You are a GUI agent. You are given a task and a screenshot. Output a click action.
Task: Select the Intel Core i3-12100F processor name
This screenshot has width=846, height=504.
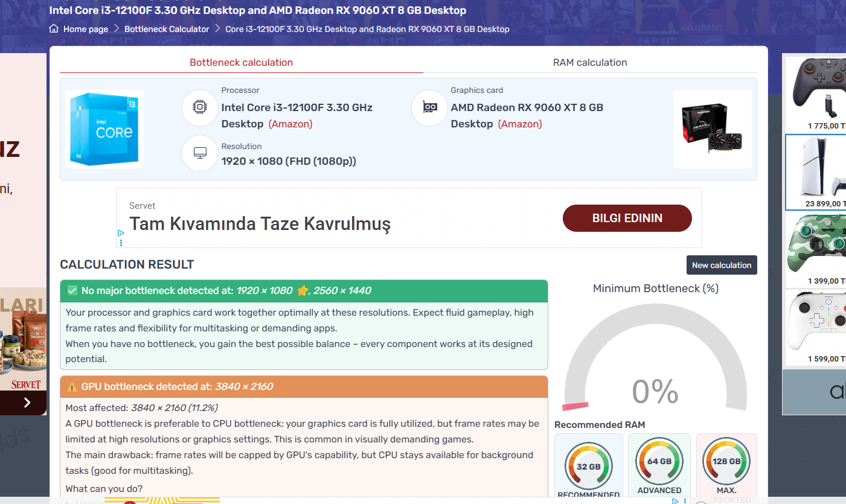pyautogui.click(x=296, y=115)
